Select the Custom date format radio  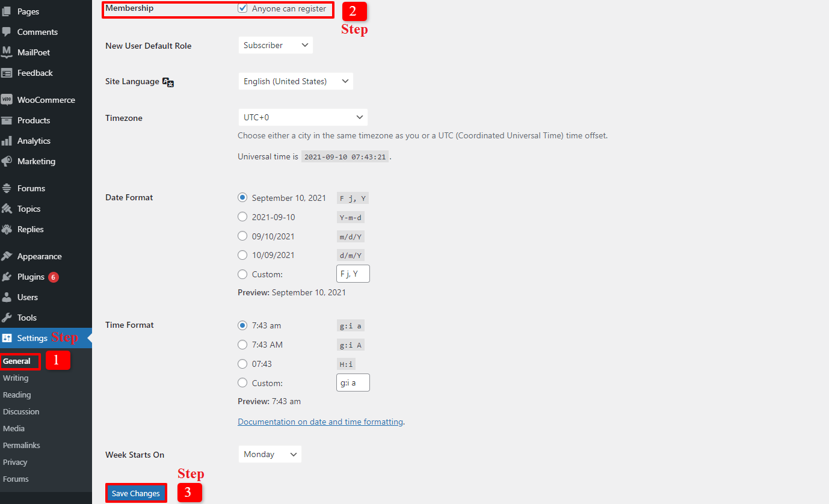point(242,274)
